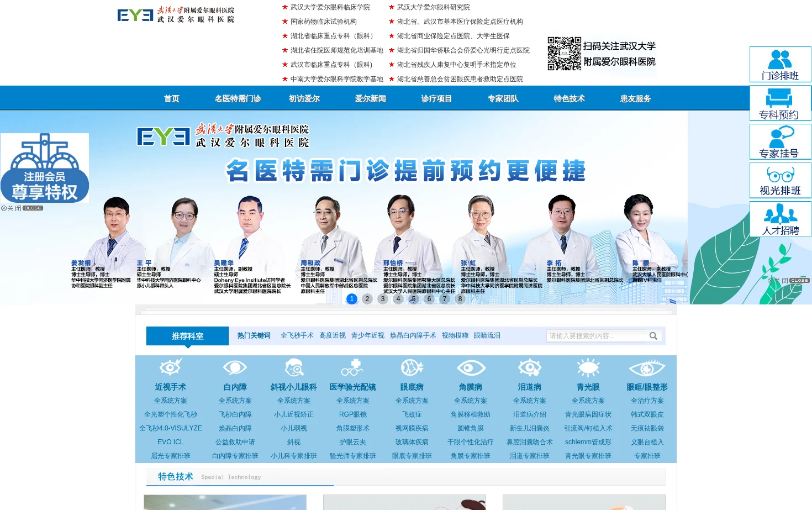Open the EVO ICL link
This screenshot has width=812, height=510.
pos(171,442)
